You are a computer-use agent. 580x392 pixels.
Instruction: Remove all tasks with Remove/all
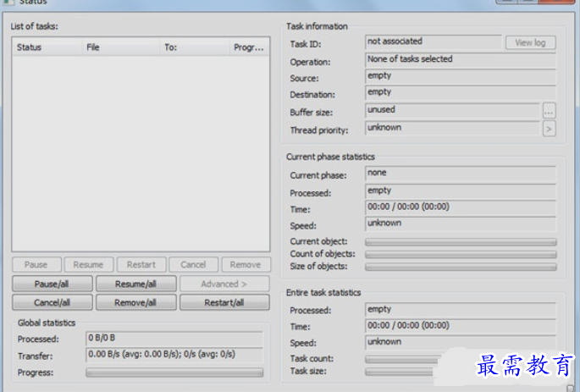pyautogui.click(x=136, y=302)
